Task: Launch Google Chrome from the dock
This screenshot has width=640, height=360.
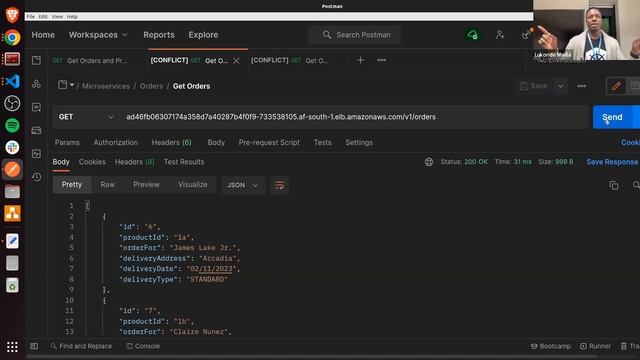Action: (x=12, y=38)
